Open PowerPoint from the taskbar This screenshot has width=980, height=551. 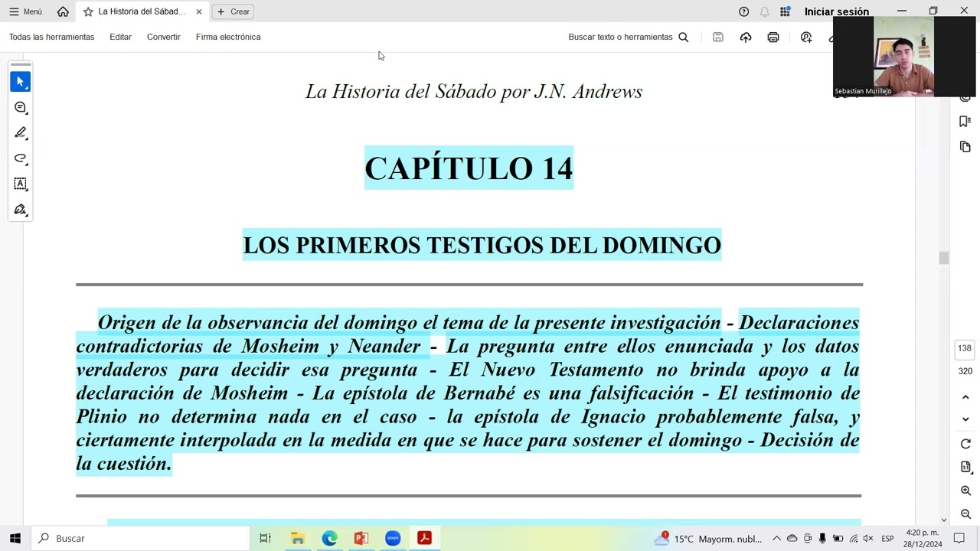(x=361, y=538)
